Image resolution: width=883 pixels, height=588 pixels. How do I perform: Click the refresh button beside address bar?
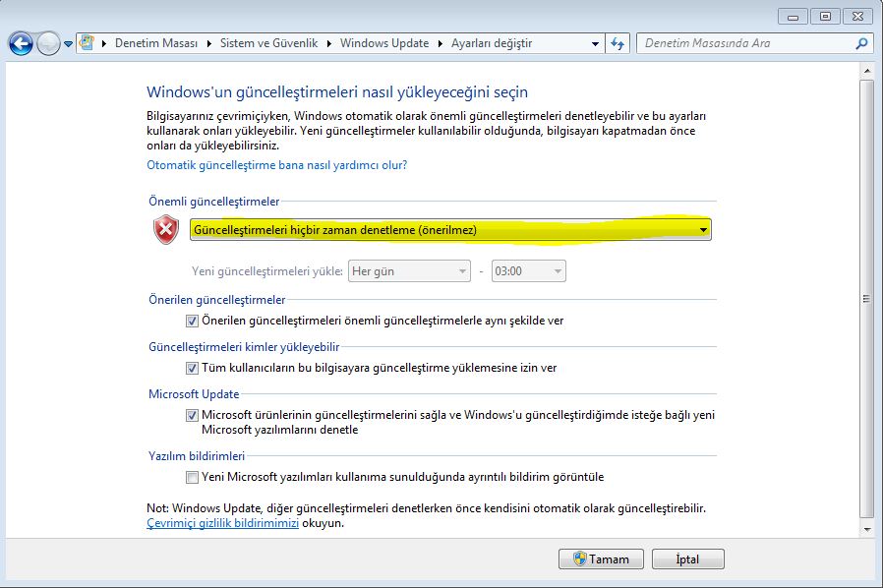tap(618, 43)
